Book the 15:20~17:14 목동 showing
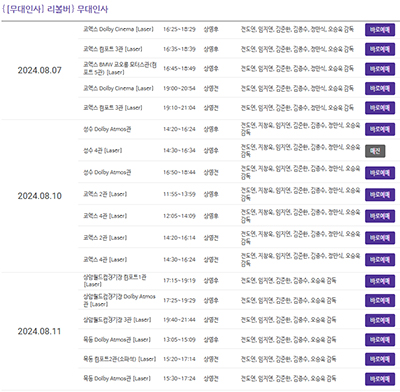Viewport: 400px width, 392px height. coord(380,359)
